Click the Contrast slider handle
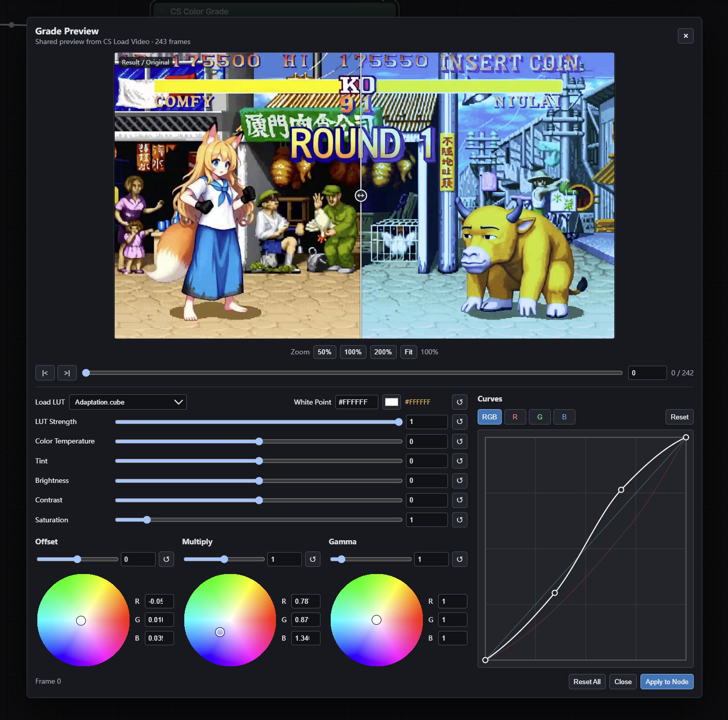The image size is (728, 720). coord(259,500)
